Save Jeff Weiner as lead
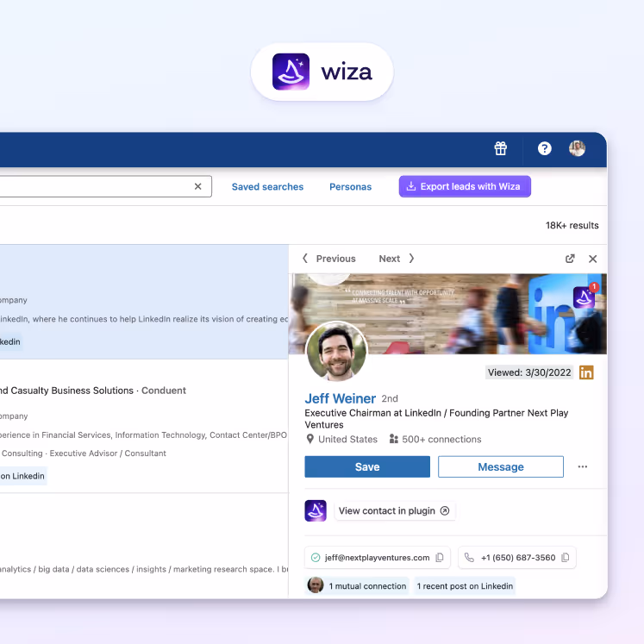 (367, 466)
